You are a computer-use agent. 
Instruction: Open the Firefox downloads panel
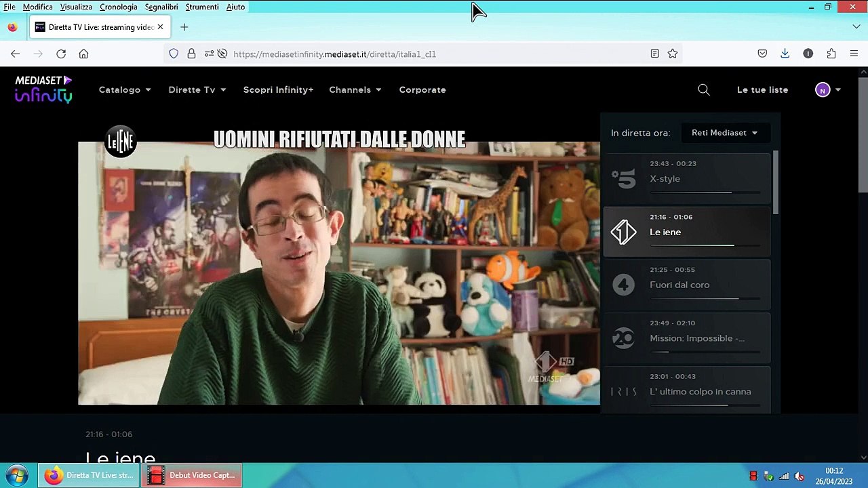[785, 54]
